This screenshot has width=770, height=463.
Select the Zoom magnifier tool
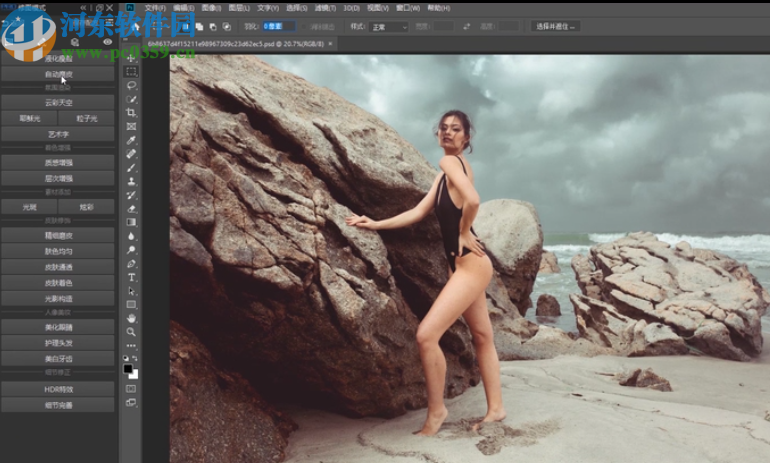coord(131,331)
